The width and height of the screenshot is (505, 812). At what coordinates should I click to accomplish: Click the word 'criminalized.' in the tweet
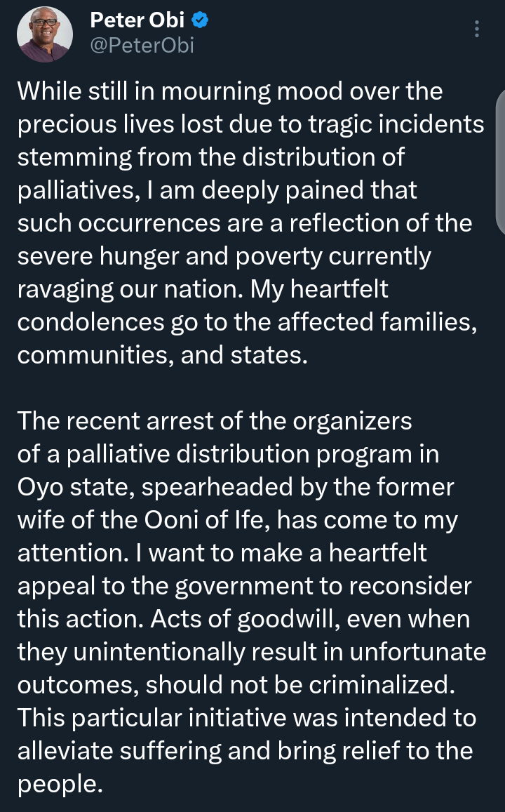382,686
